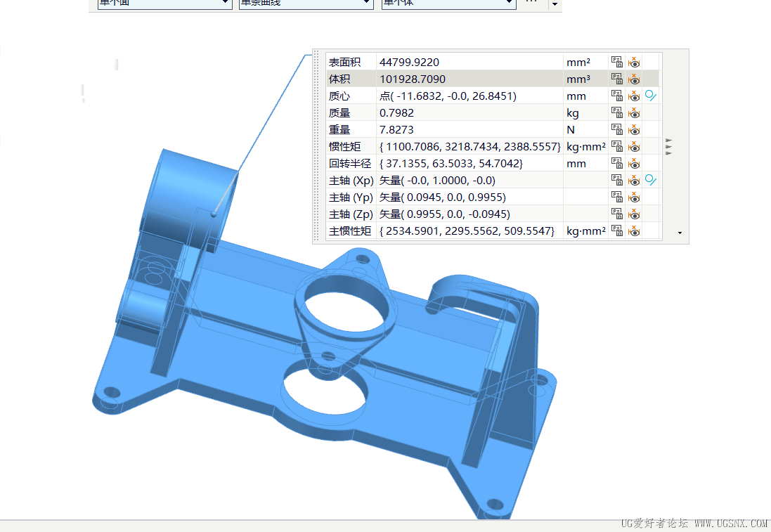Viewport: 771px width, 532px height.
Task: Select the 主惯性矩 row label
Action: coord(350,231)
